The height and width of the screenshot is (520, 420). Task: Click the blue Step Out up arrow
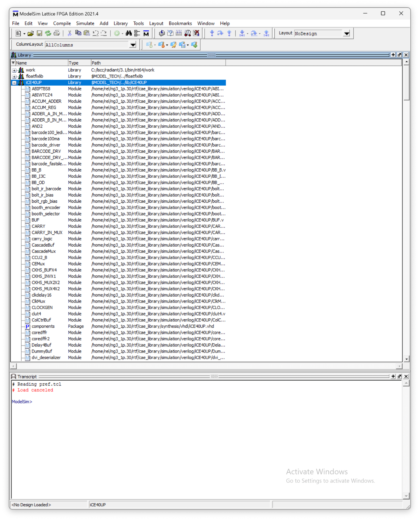(229, 33)
